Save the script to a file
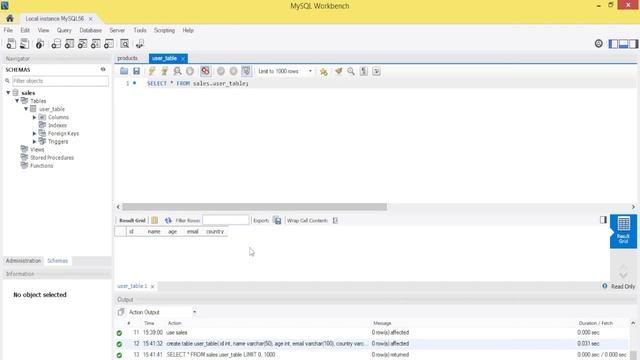 (136, 71)
